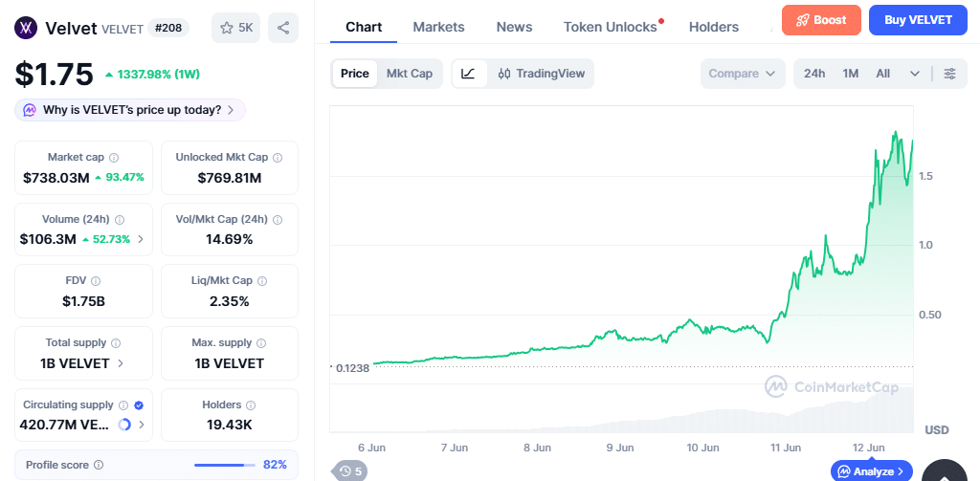Open the News tab
Image resolution: width=980 pixels, height=481 pixels.
514,27
